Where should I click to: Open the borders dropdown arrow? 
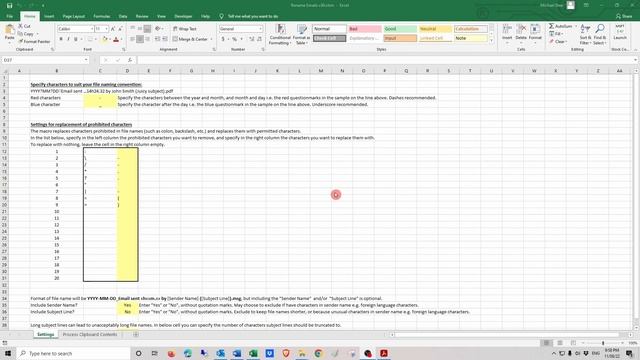[x=96, y=39]
